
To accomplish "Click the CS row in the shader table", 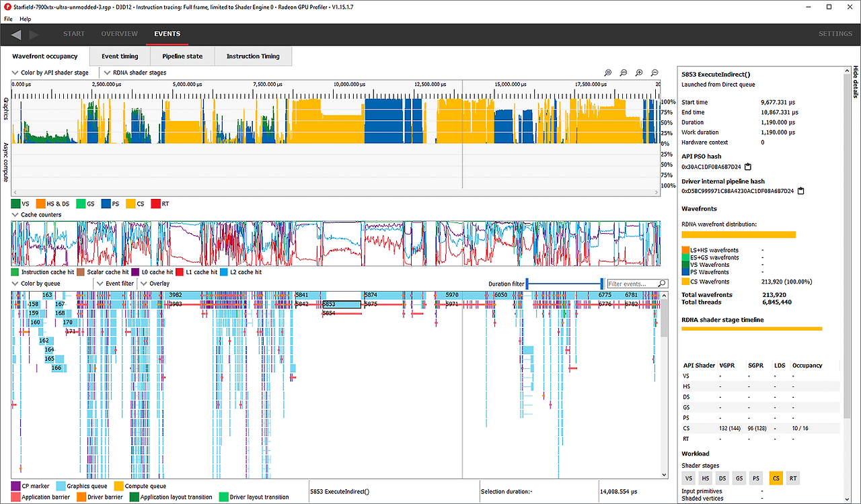I will (761, 428).
